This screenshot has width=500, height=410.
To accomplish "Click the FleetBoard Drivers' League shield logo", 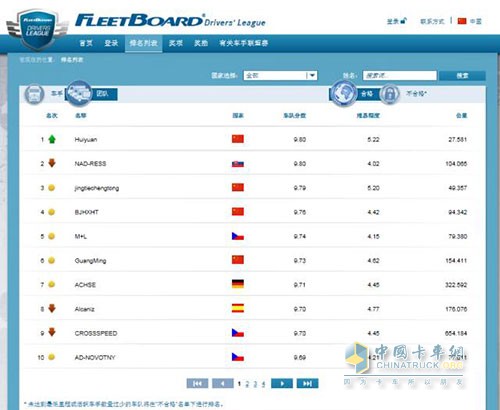I will [x=37, y=30].
